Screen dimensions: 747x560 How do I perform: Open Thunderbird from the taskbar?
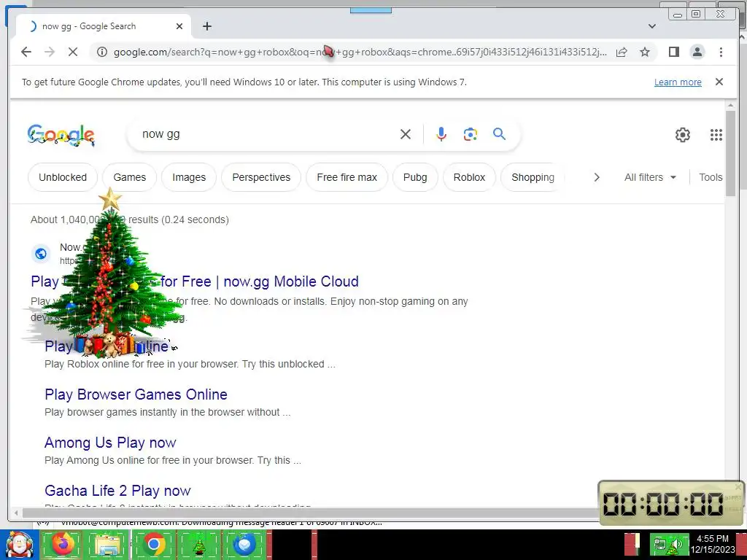pos(244,545)
